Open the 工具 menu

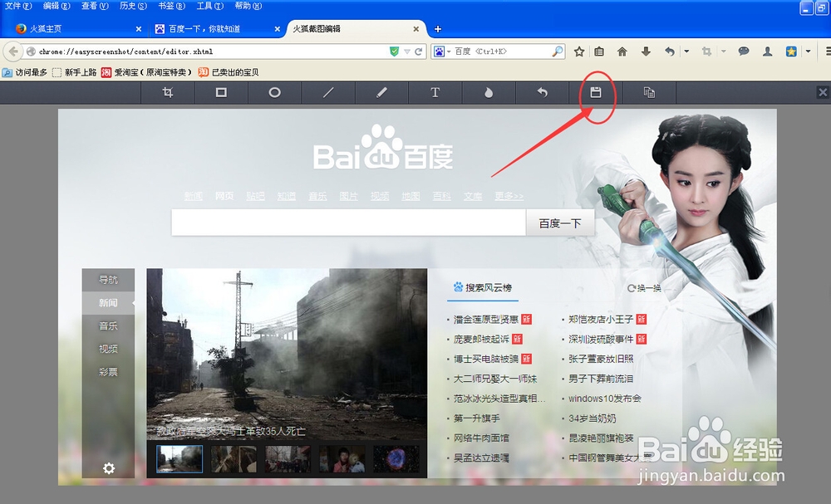[x=210, y=6]
